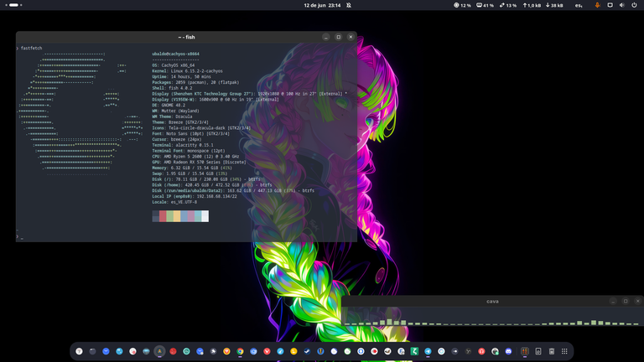Launch Brave browser from the dock

click(226, 351)
